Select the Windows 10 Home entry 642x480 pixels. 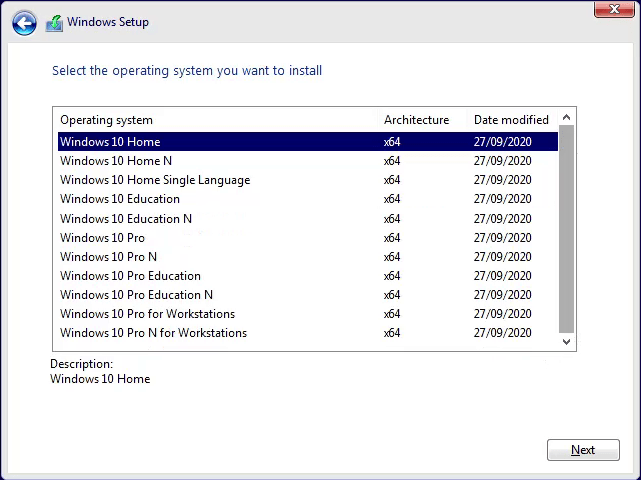coord(307,142)
